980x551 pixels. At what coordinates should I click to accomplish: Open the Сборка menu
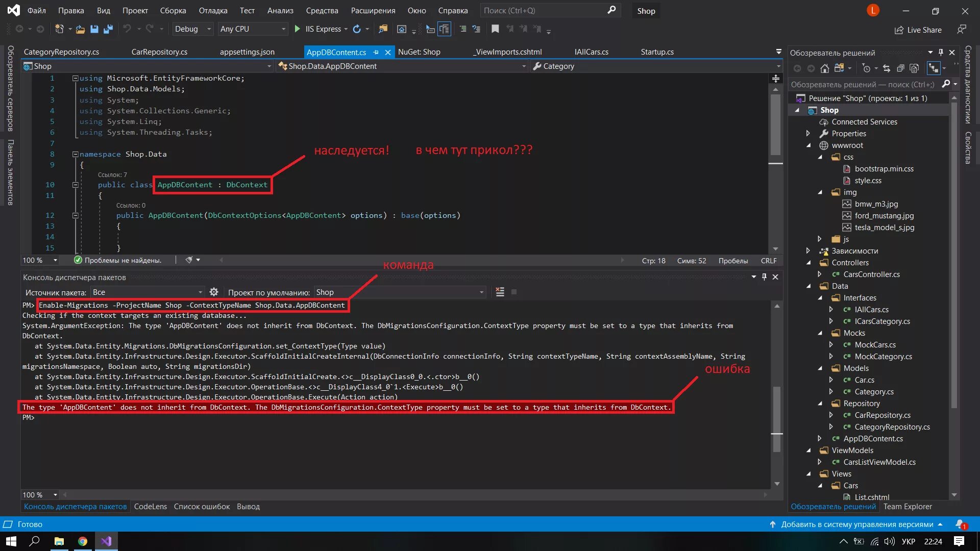tap(173, 11)
